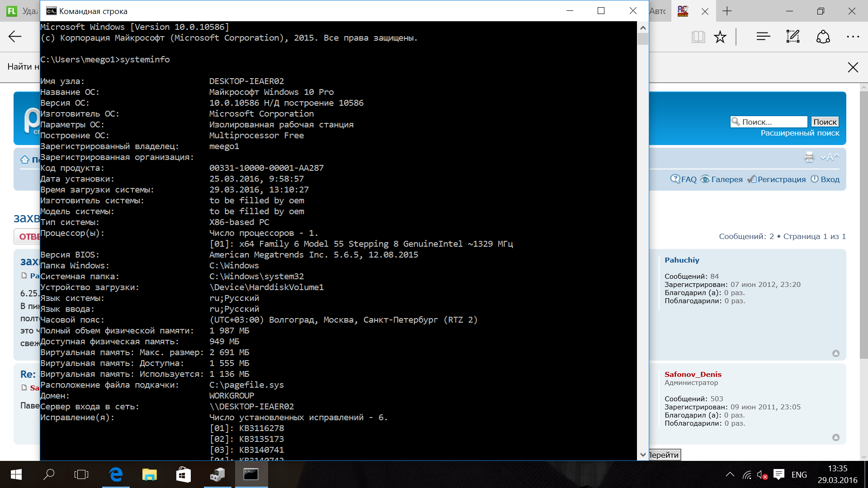Open Edge reading view book icon
Image resolution: width=868 pixels, height=488 pixels.
[x=698, y=37]
